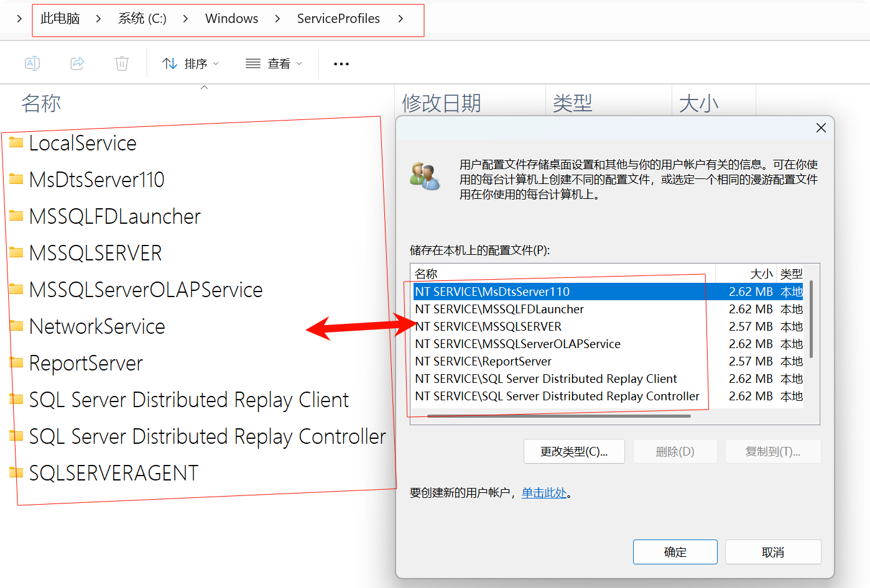870x588 pixels.
Task: Close the user profiles dialog
Action: tap(821, 127)
